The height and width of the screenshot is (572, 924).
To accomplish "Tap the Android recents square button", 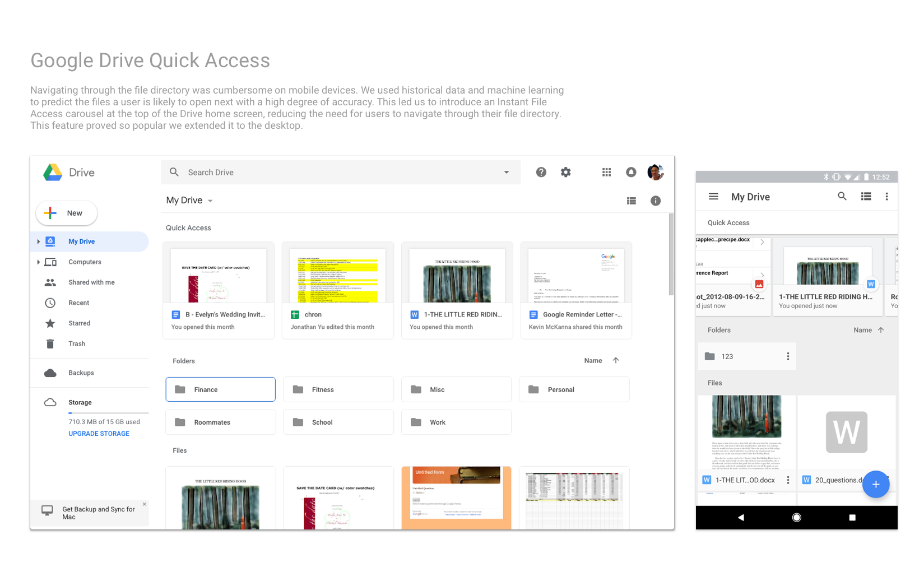I will point(852,518).
